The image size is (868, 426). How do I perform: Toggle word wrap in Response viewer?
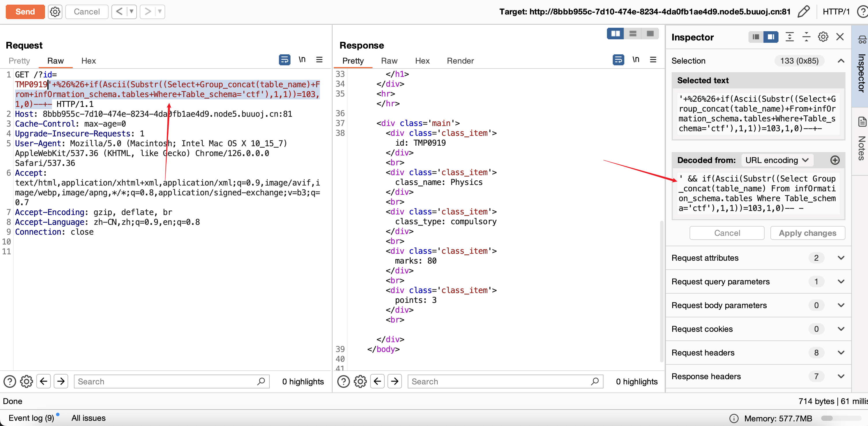click(x=618, y=60)
